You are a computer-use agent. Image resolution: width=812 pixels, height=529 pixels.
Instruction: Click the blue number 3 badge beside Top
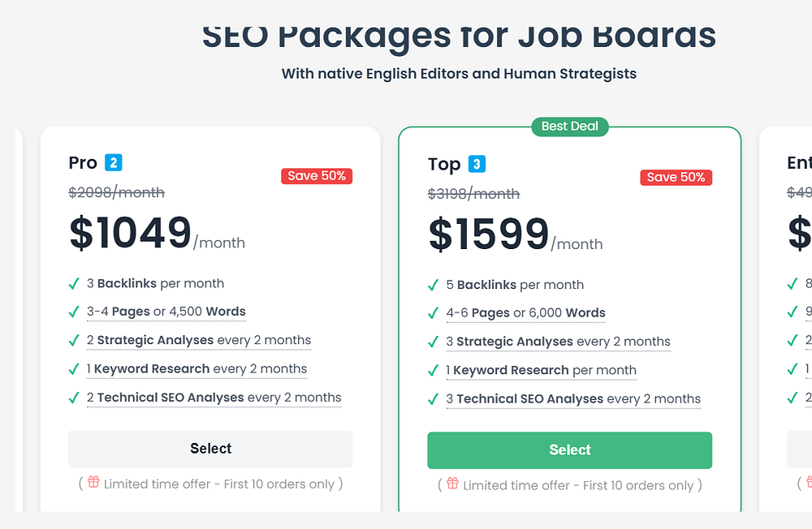pos(477,165)
